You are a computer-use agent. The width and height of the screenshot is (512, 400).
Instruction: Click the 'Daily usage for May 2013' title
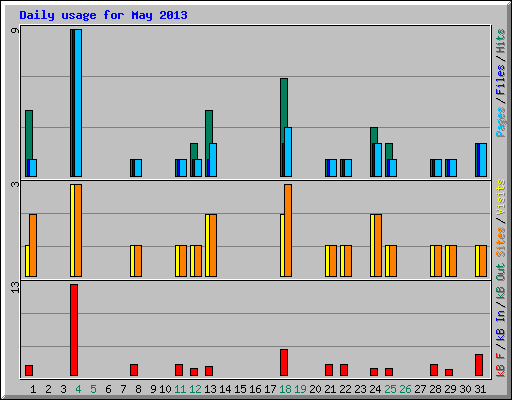[103, 15]
